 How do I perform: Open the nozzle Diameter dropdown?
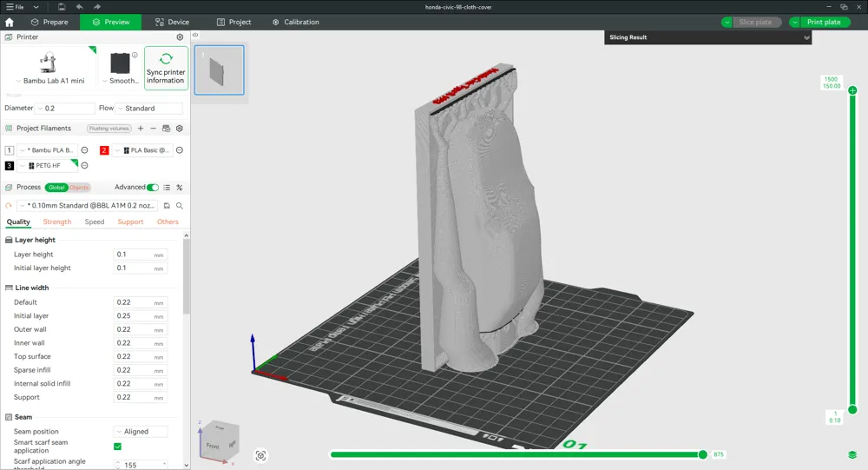[65, 108]
